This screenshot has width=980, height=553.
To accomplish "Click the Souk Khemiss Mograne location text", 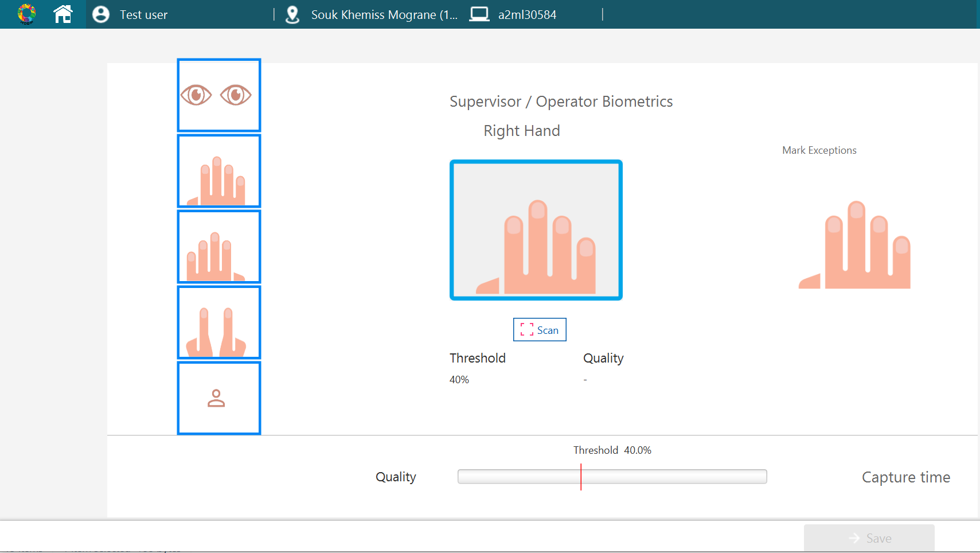I will (384, 15).
